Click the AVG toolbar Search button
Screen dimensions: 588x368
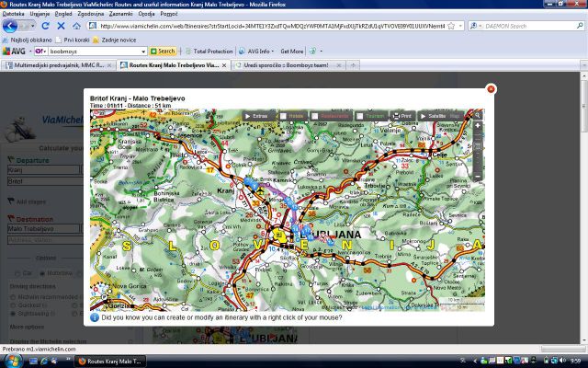(163, 52)
